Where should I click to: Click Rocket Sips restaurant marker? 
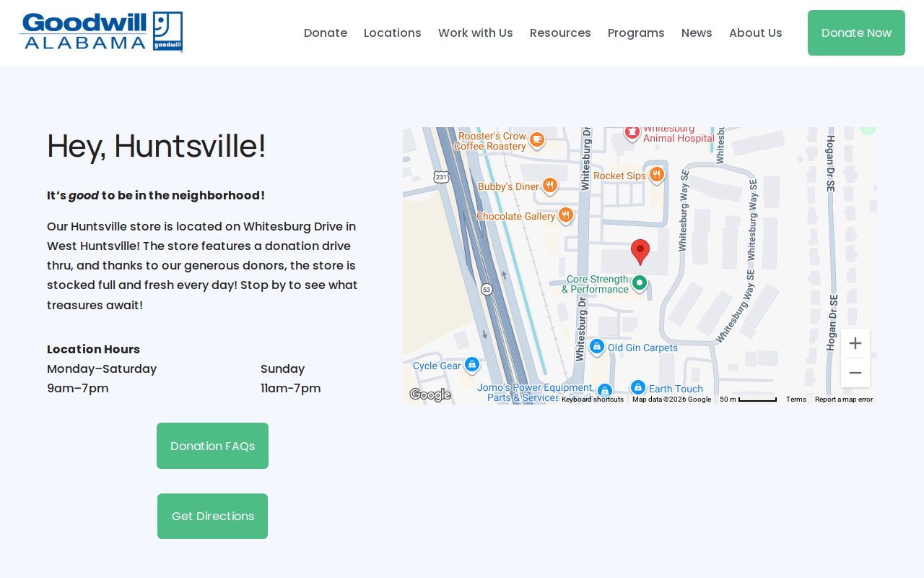click(x=656, y=174)
